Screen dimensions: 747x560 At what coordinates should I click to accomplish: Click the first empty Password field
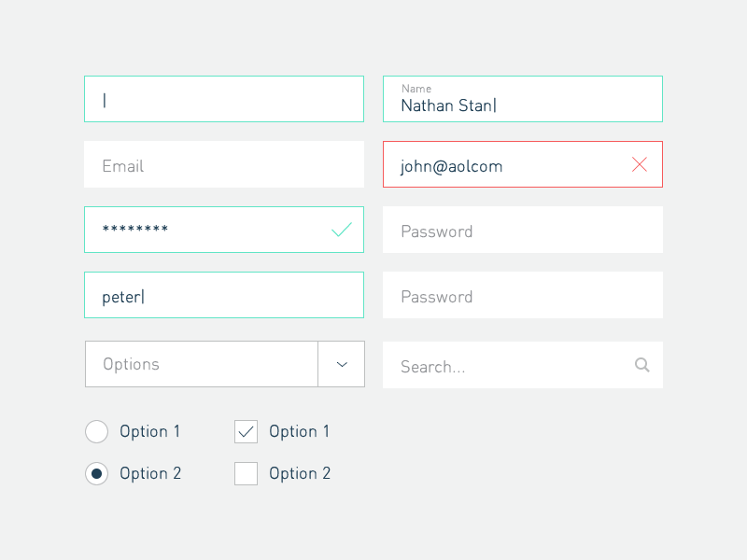click(x=523, y=231)
